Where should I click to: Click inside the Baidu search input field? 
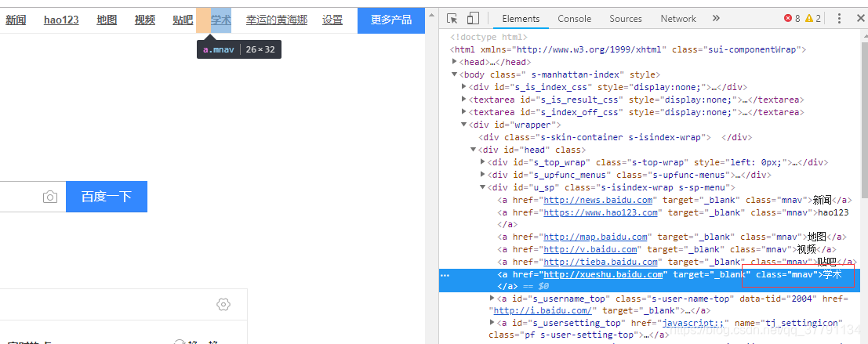pyautogui.click(x=33, y=197)
